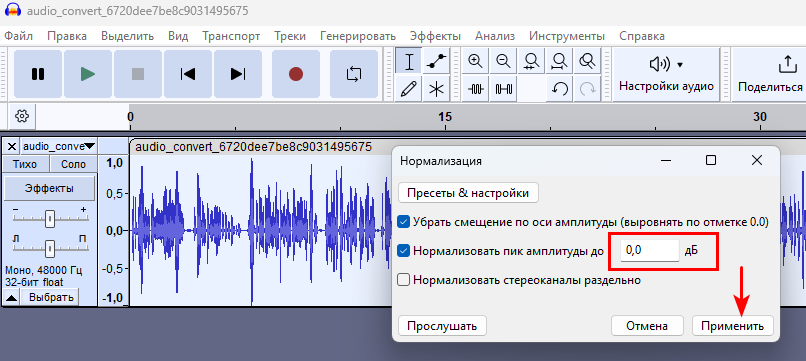806x361 pixels.
Task: Select the Envelope tool
Action: click(x=436, y=62)
